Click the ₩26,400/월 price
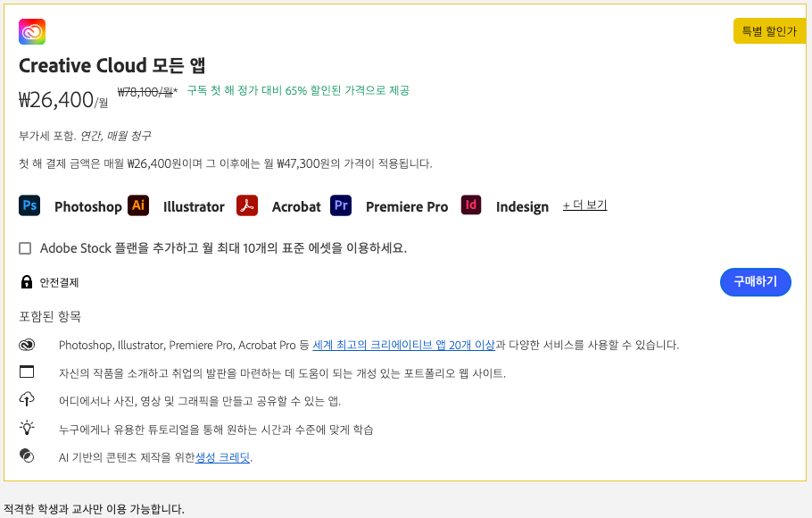The height and width of the screenshot is (518, 812). [x=63, y=99]
